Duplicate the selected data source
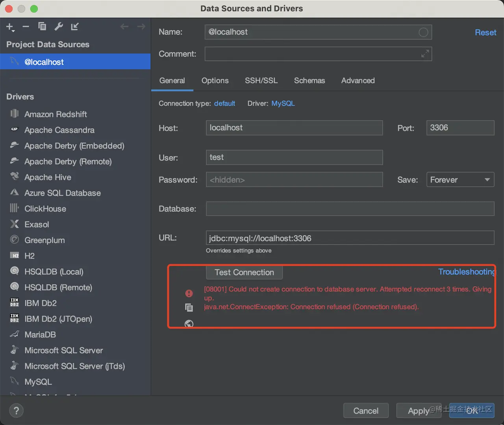Screen dimensions: 504x425 tap(42, 27)
